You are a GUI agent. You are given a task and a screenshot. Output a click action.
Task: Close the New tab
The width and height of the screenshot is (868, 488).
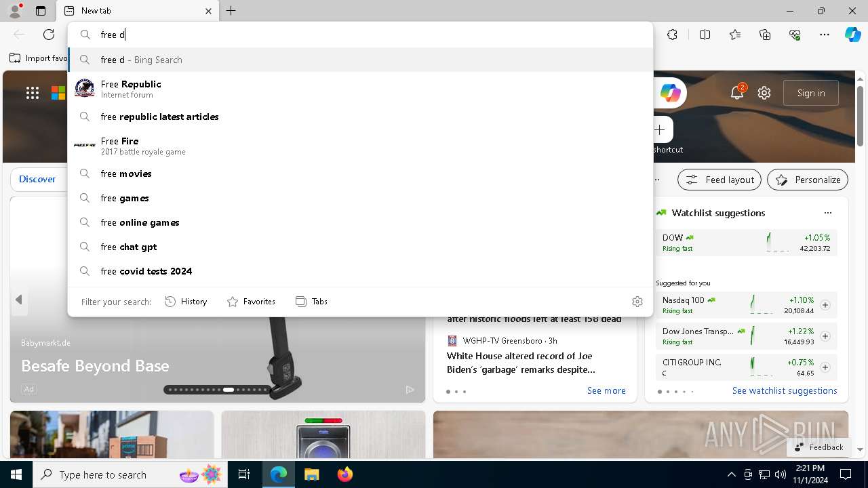point(208,11)
